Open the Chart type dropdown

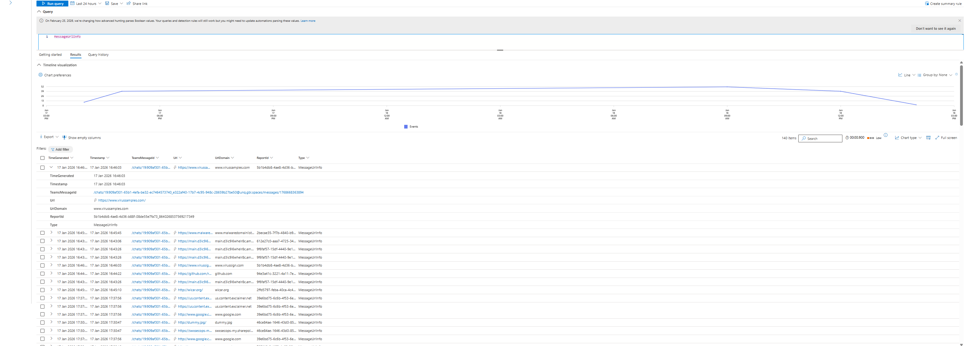[x=909, y=138]
